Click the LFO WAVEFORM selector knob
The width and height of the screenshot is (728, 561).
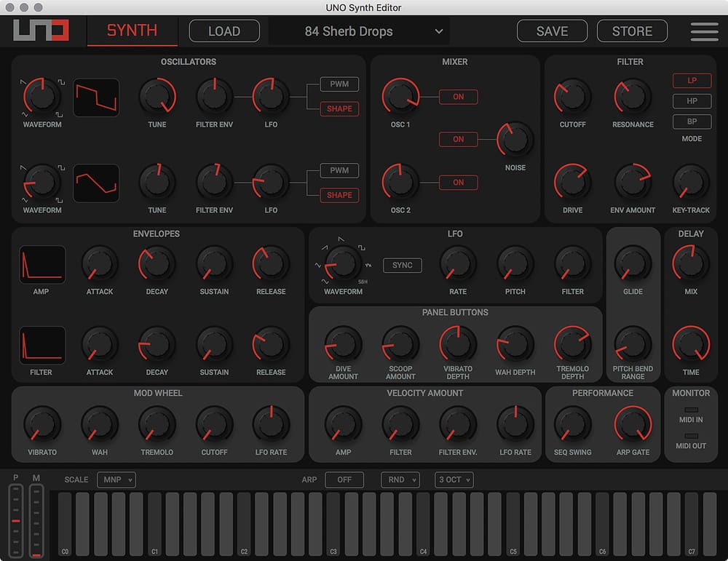342,263
